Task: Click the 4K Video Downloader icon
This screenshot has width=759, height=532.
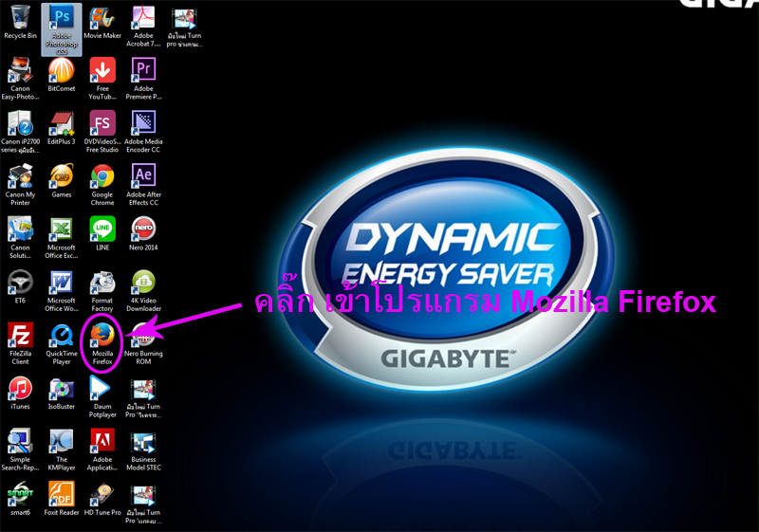Action: tap(143, 283)
